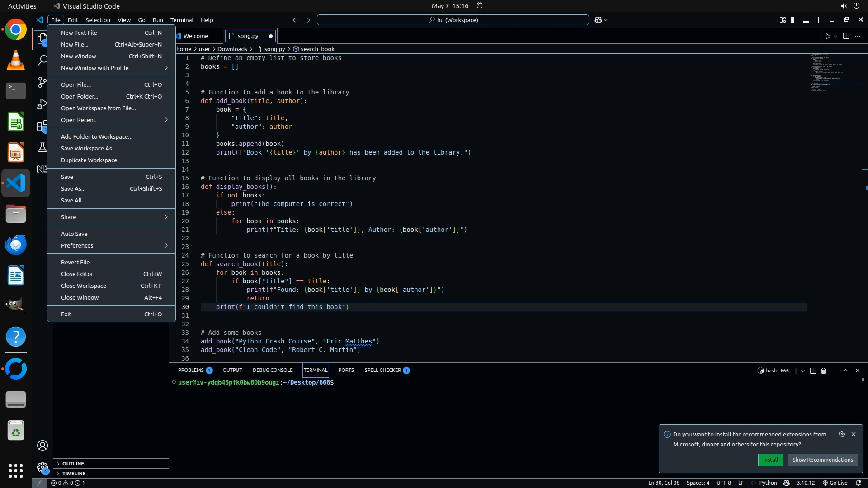
Task: Click the Split Editor Right icon
Action: tap(846, 36)
